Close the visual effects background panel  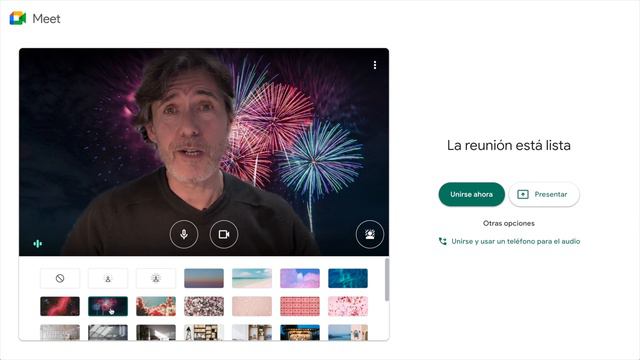click(370, 234)
